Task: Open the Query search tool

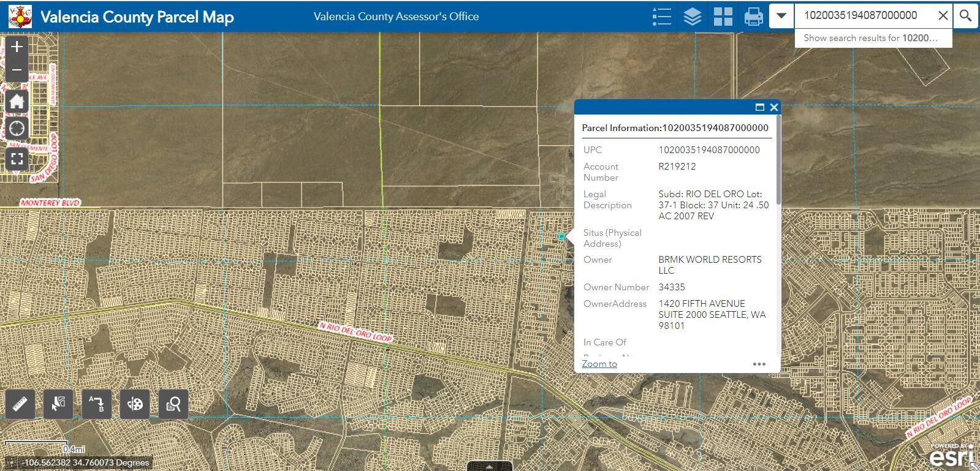Action: (173, 404)
